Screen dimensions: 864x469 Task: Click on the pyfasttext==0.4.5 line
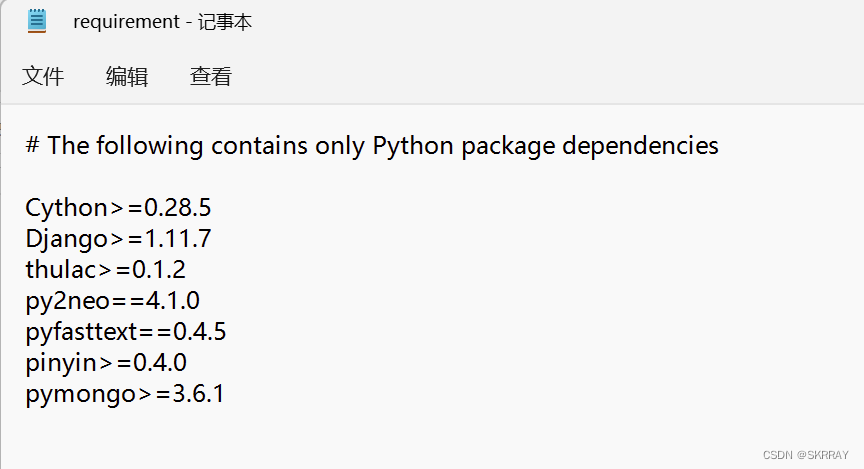pos(126,332)
